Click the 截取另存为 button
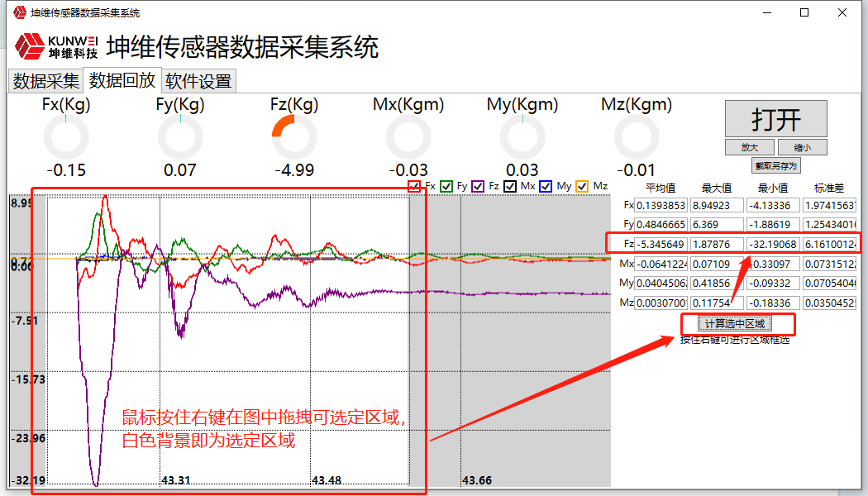868x496 pixels. [776, 166]
